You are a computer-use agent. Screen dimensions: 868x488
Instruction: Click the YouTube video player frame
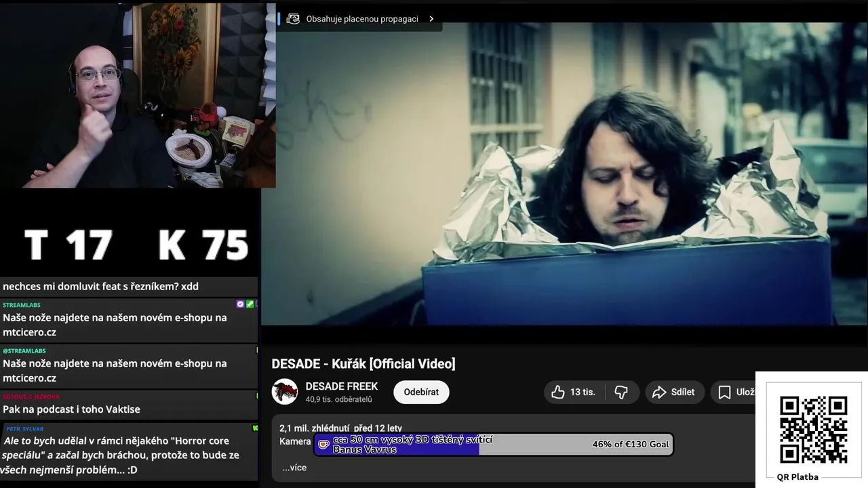[564, 174]
